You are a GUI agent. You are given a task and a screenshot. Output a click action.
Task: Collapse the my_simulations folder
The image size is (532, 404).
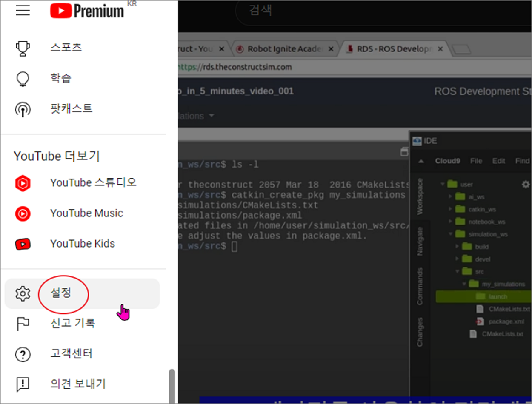tap(464, 284)
